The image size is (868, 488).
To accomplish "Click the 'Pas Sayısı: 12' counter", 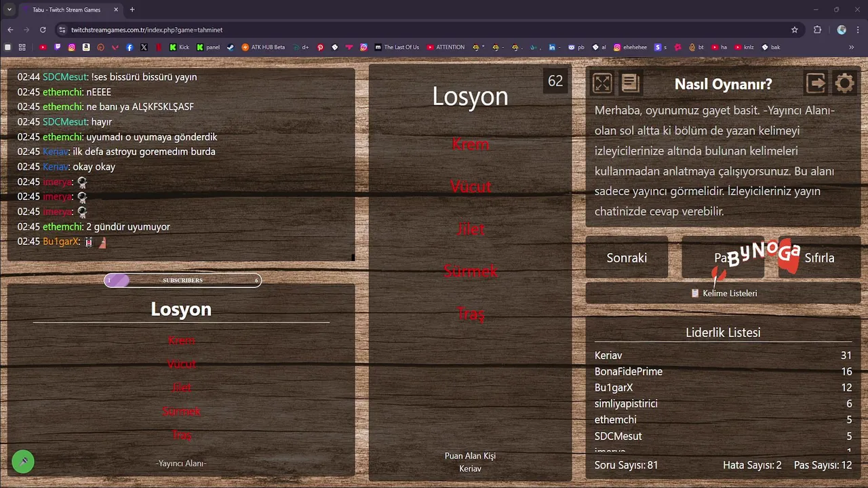I will [823, 465].
